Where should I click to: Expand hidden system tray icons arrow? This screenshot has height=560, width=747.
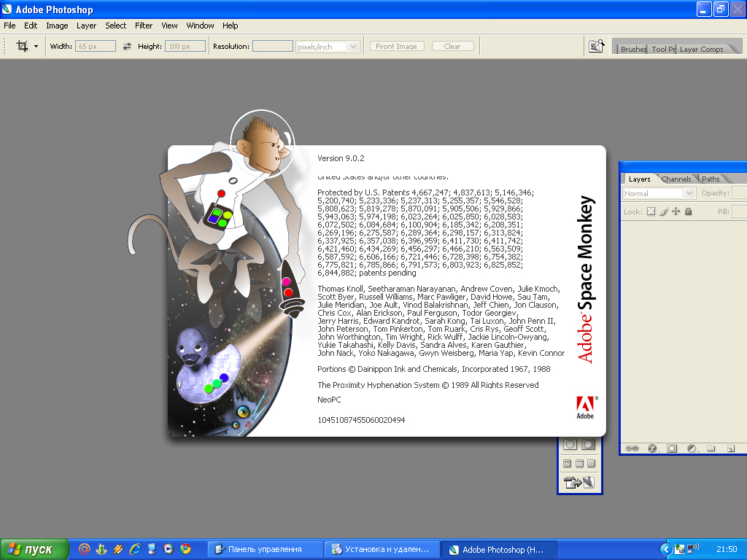click(665, 550)
